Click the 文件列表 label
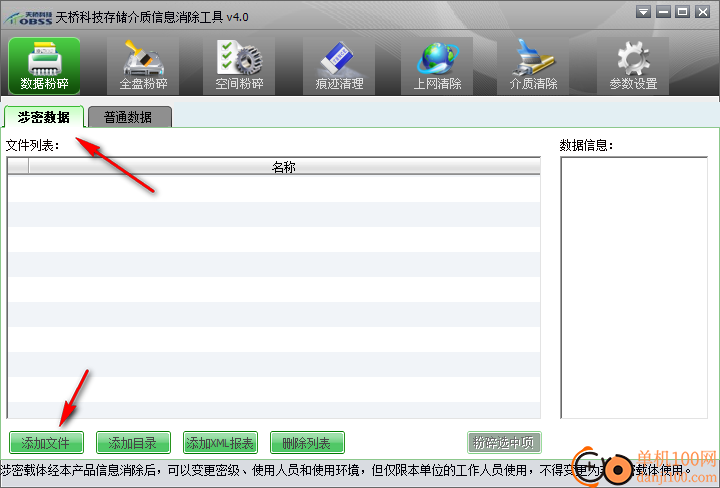 33,146
